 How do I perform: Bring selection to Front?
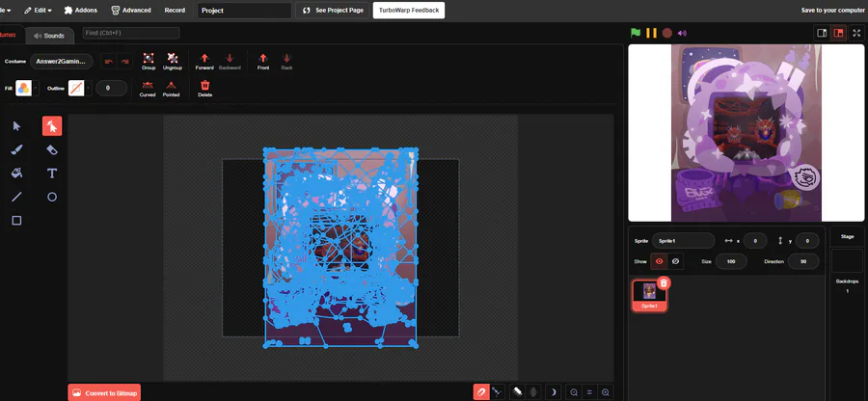pos(263,61)
